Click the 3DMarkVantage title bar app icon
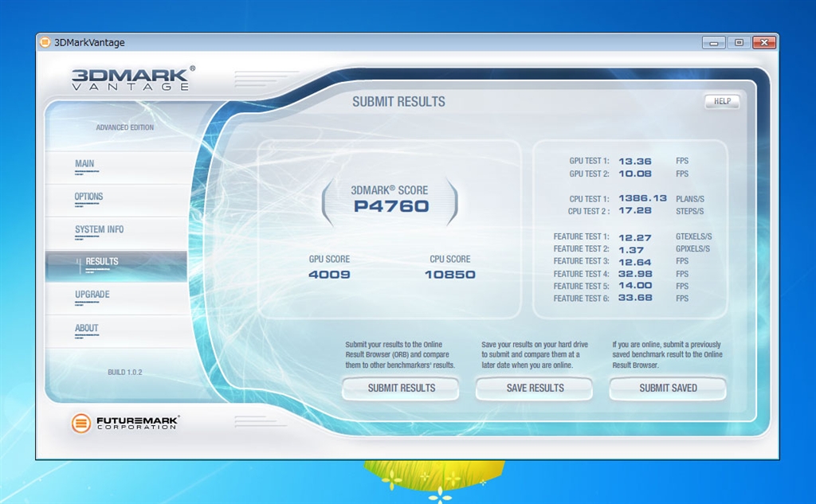 point(45,42)
